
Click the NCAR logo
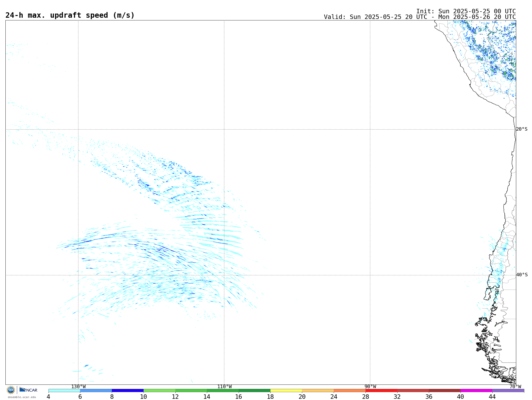point(28,390)
